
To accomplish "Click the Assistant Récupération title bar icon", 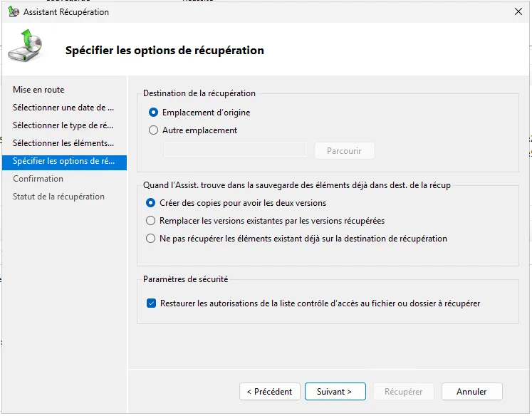I will point(13,12).
